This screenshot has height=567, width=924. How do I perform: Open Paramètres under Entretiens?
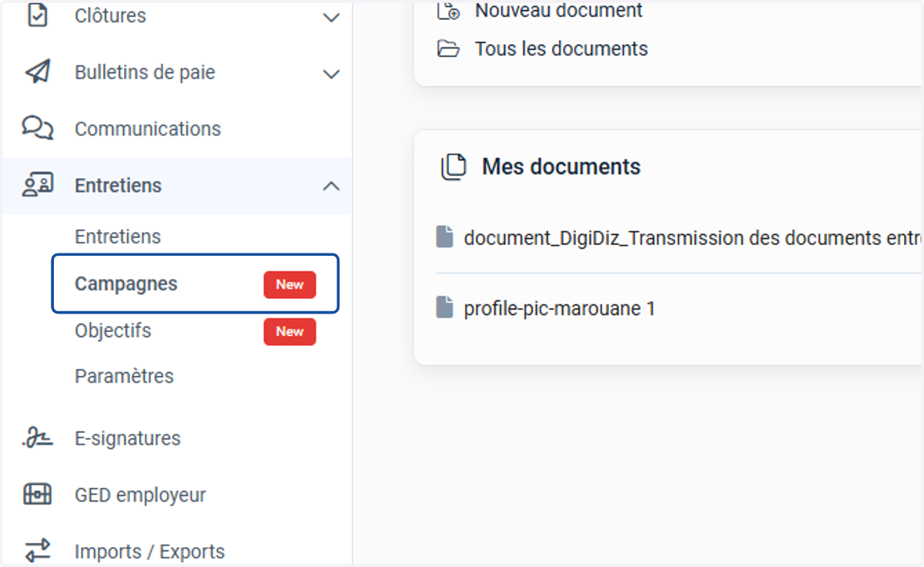click(x=124, y=376)
